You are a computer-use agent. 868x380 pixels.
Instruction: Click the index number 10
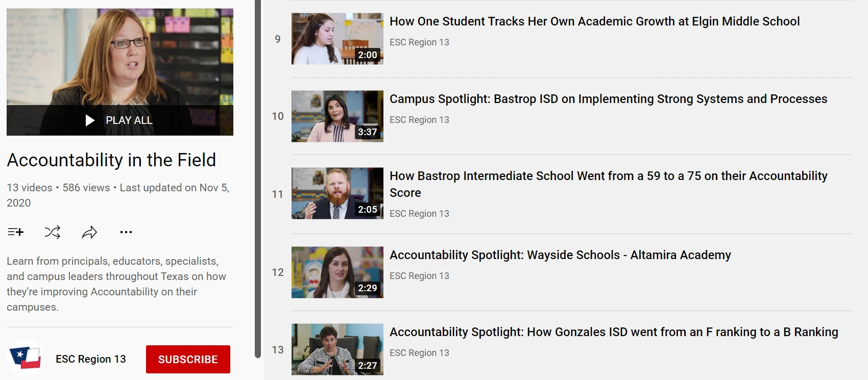(x=278, y=116)
